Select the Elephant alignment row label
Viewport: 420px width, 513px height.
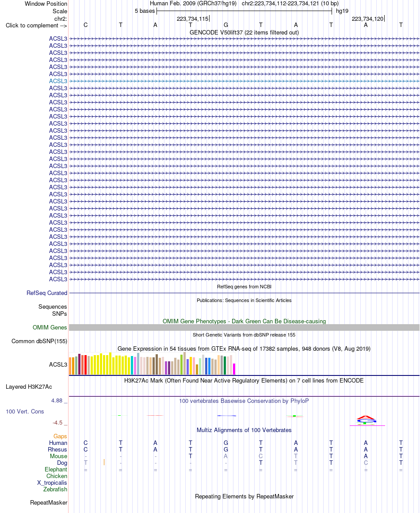point(56,470)
